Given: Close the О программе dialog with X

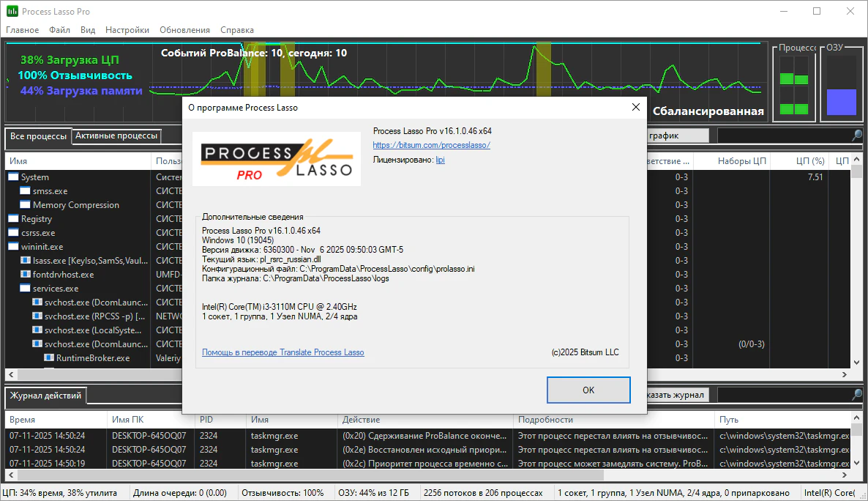Looking at the screenshot, I should pos(635,107).
